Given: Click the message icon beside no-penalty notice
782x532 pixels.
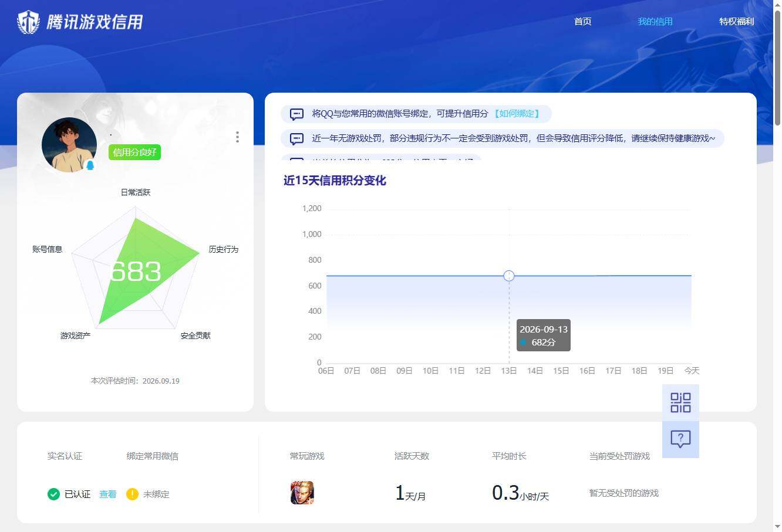Looking at the screenshot, I should pyautogui.click(x=297, y=139).
